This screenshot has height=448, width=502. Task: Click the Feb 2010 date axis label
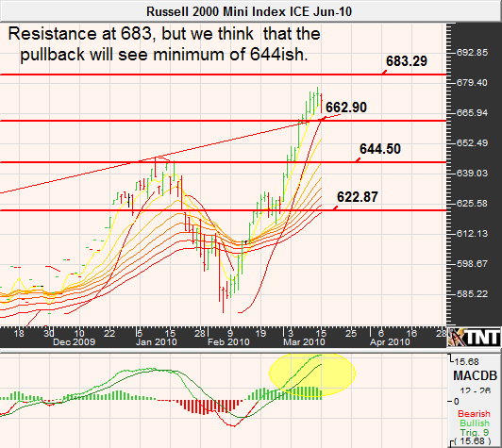pos(228,342)
